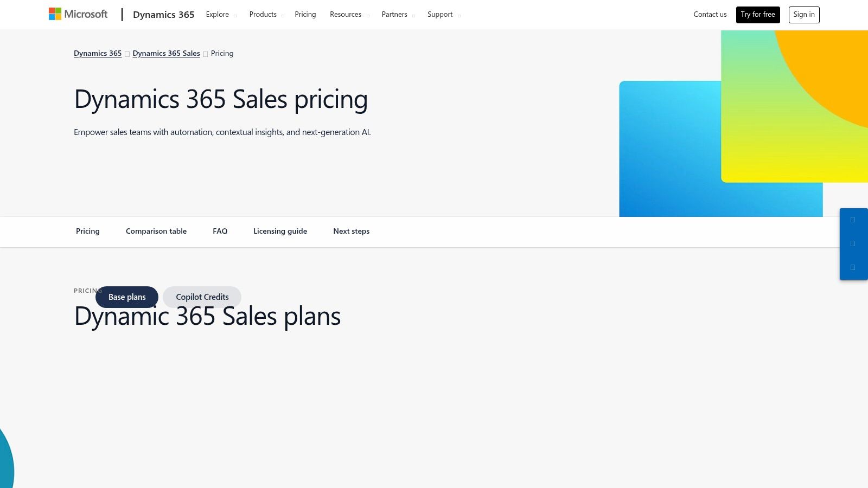The width and height of the screenshot is (868, 488).
Task: Expand the Support dropdown
Action: [x=440, y=14]
